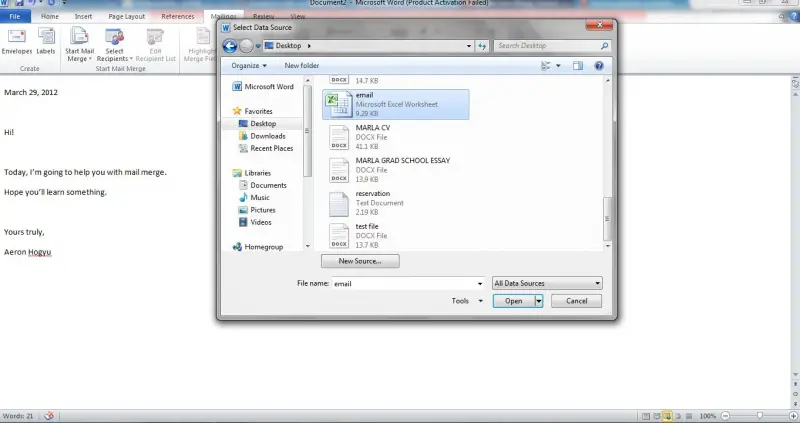Screen dimensions: 800x423
Task: Open Videos library
Action: [x=256, y=222]
